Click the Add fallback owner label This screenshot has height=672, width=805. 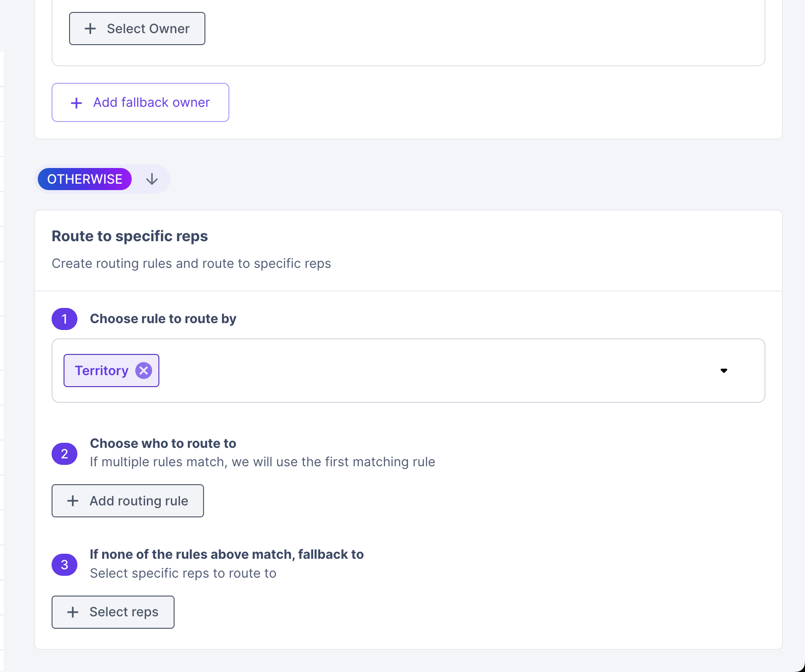pos(152,102)
